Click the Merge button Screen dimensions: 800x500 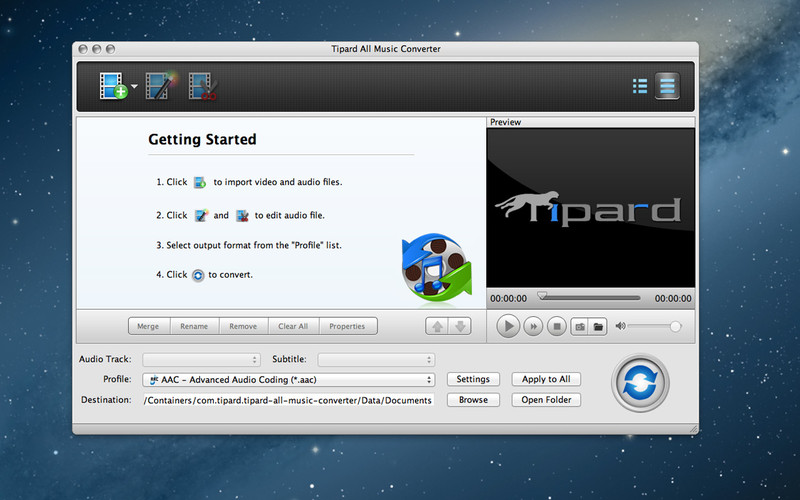click(x=148, y=326)
